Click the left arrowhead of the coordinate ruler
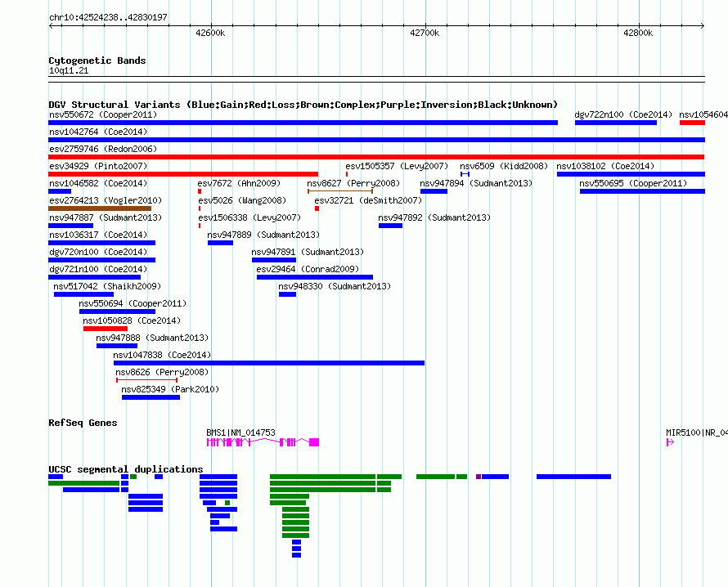728x587 pixels. pyautogui.click(x=51, y=26)
